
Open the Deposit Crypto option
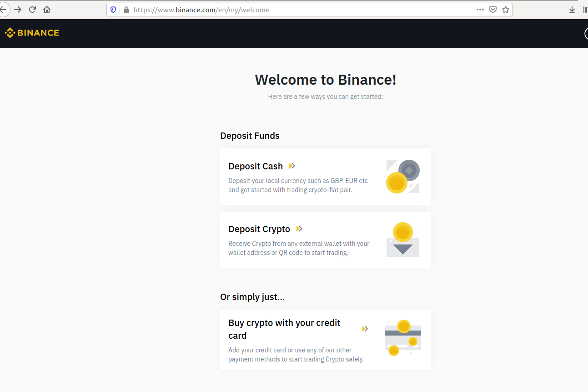(x=259, y=229)
